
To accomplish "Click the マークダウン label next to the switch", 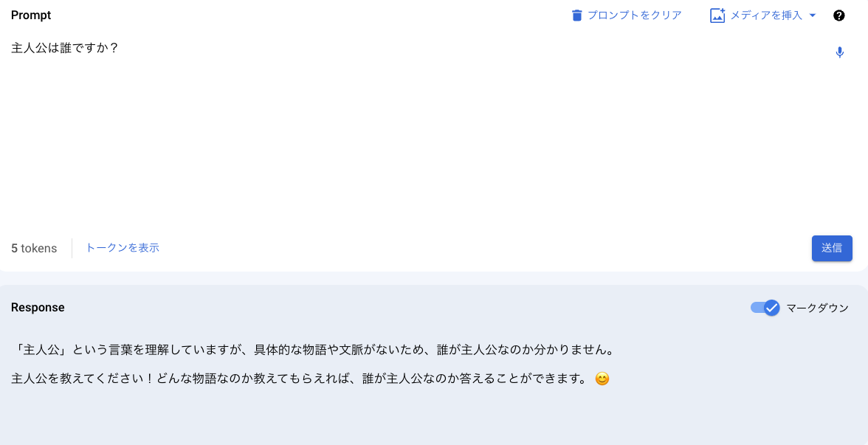I will 818,308.
